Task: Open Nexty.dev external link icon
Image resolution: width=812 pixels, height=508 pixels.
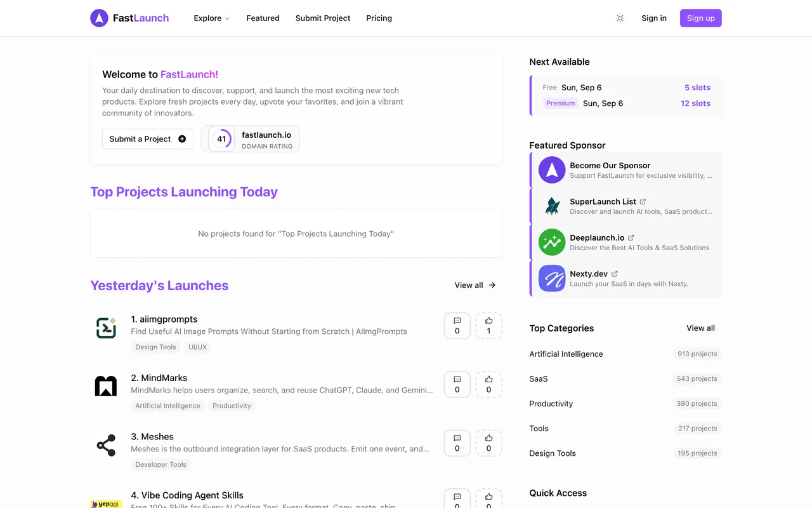Action: [x=614, y=274]
